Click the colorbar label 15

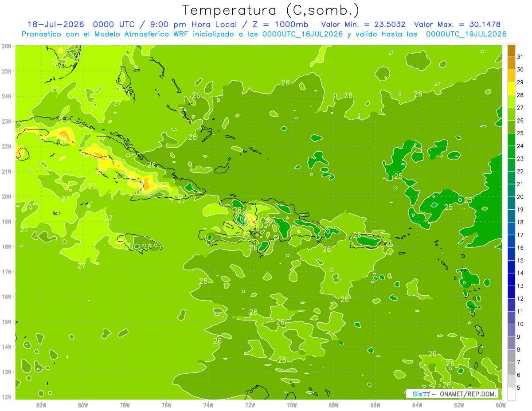[520, 260]
